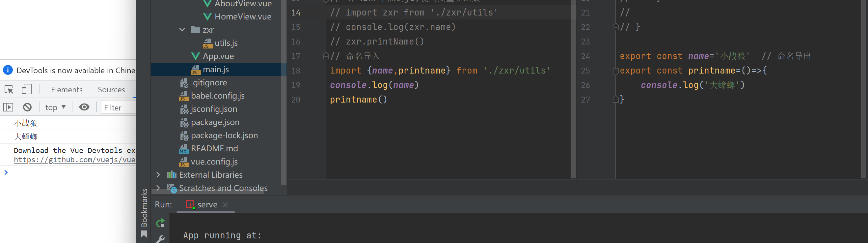Click line number 24 in utils.js gutter

585,56
